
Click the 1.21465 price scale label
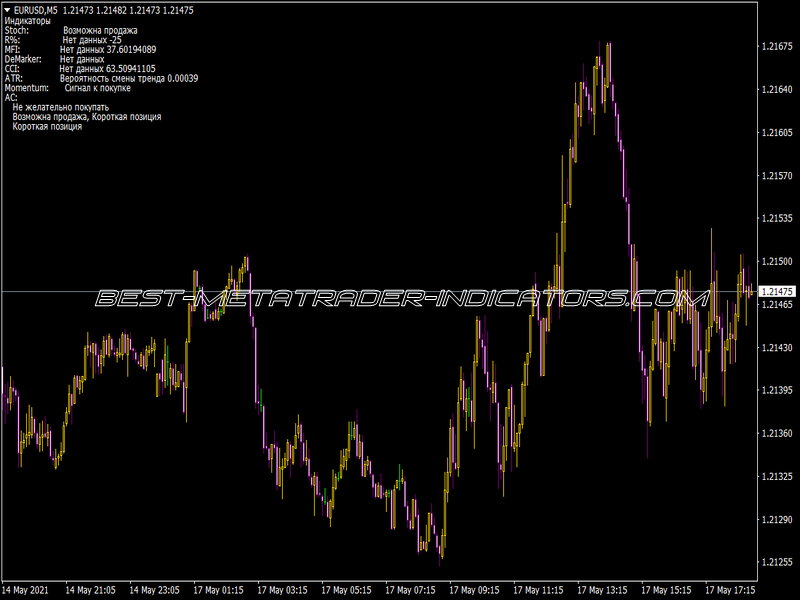tap(777, 305)
